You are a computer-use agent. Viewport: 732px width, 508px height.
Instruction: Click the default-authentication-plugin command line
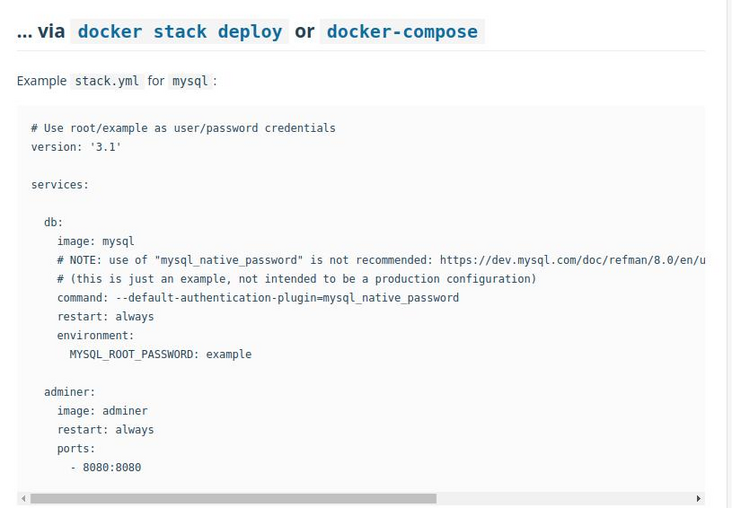pos(258,298)
